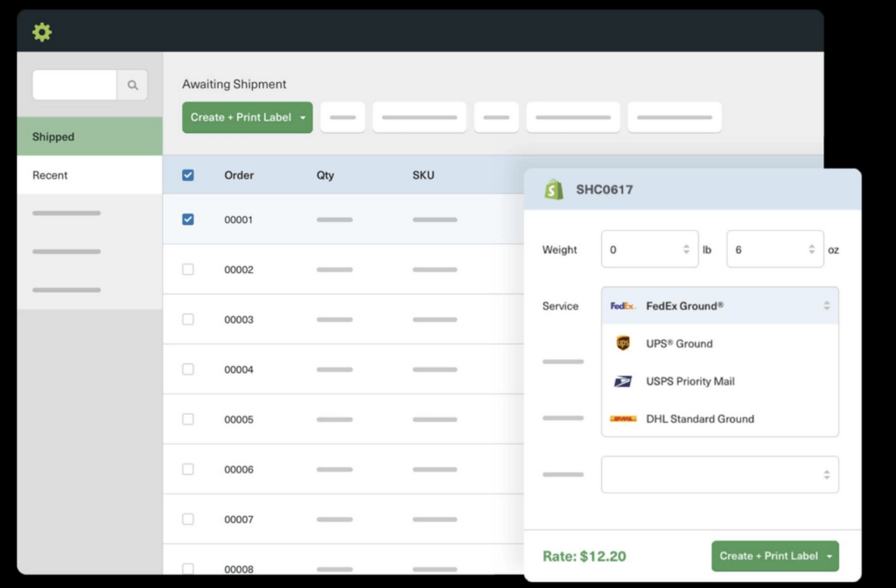Click the USPS eagle logo icon
The height and width of the screenshot is (588, 896).
(x=623, y=381)
